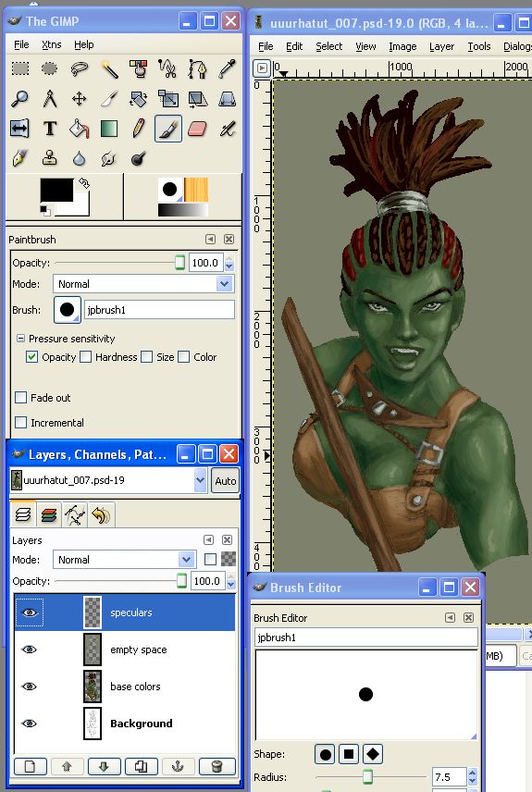
Task: Enable the Fade out checkbox
Action: point(20,398)
